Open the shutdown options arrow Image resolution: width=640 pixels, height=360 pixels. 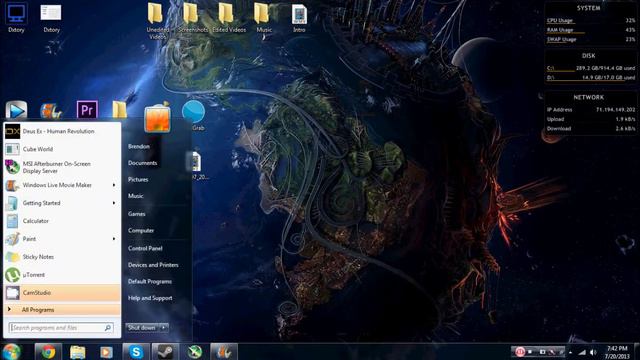(x=164, y=328)
